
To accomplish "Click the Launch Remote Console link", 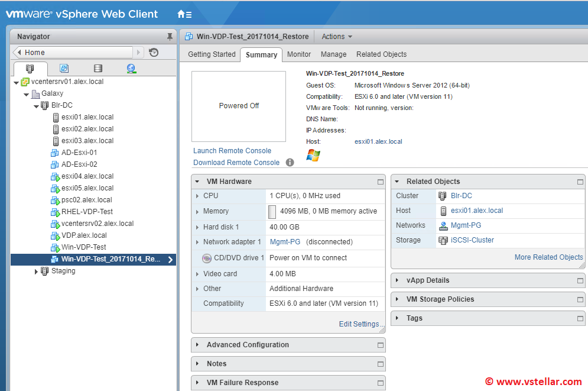I will [x=232, y=151].
